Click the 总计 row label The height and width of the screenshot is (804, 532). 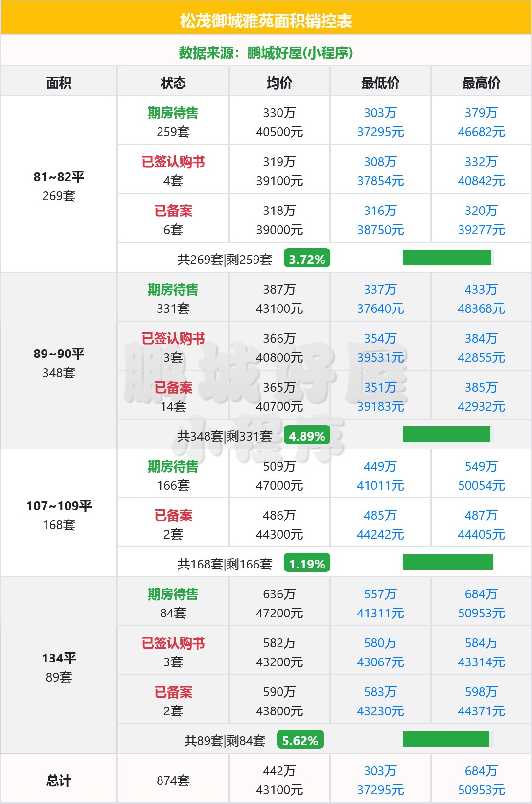click(x=59, y=780)
